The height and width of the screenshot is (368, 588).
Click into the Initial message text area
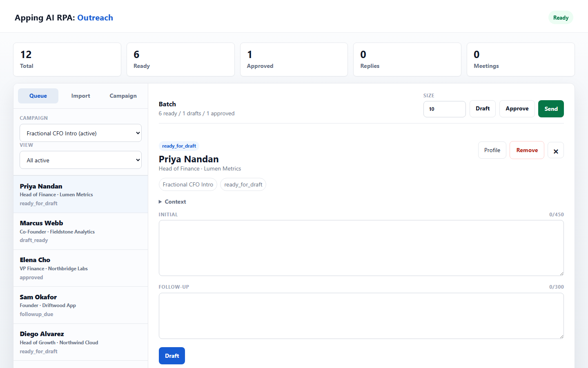coord(361,248)
